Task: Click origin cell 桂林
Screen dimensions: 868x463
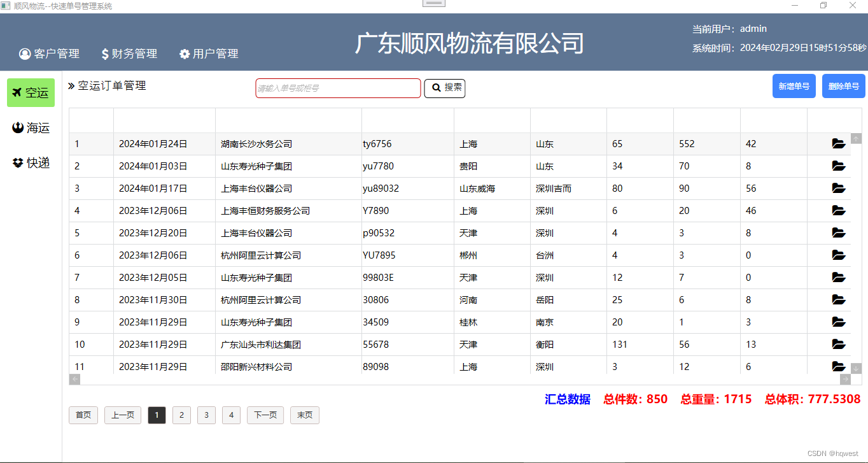Action: click(468, 322)
